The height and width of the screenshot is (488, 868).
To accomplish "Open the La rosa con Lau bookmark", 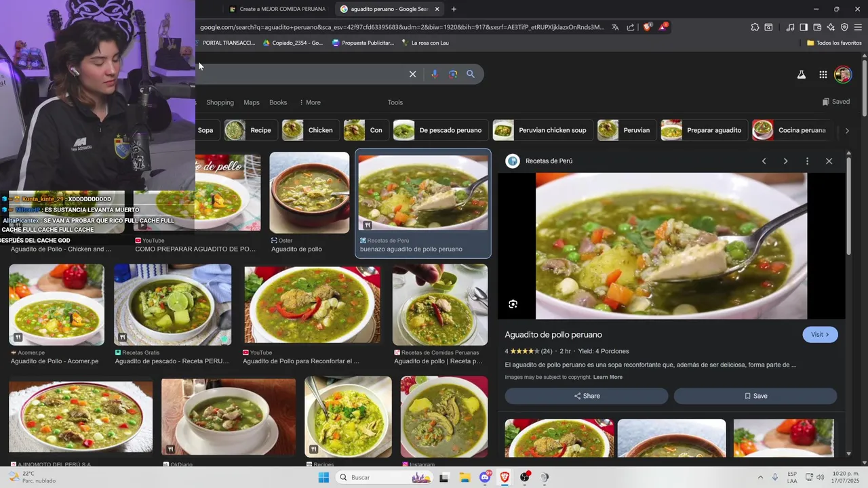I will click(425, 43).
